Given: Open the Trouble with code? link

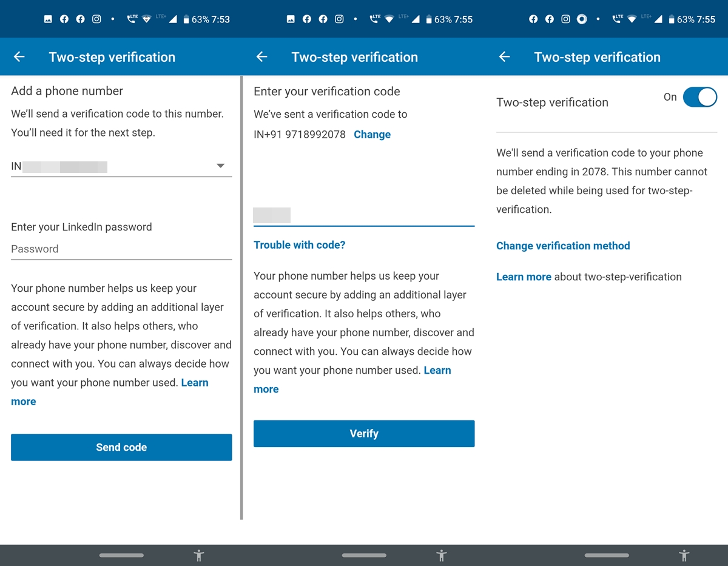Looking at the screenshot, I should tap(299, 245).
